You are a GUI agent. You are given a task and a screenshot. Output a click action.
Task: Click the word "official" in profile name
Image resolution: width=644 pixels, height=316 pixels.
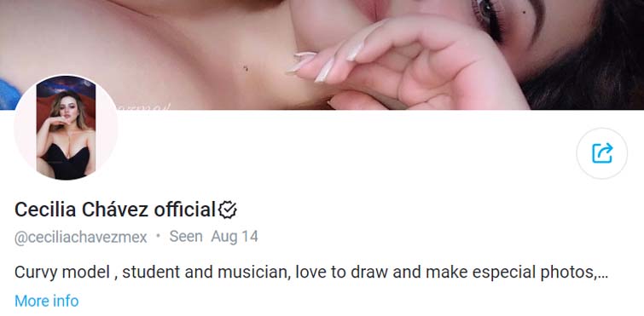coord(184,210)
